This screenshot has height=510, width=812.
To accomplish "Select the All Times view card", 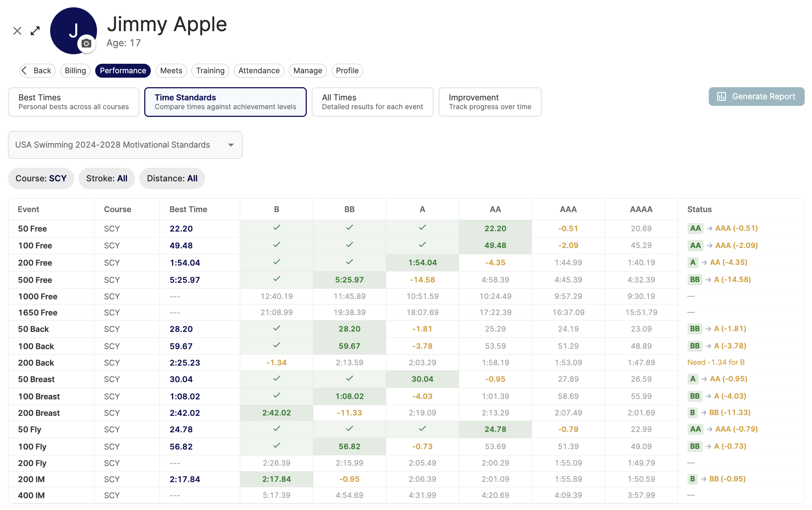I will pyautogui.click(x=372, y=102).
